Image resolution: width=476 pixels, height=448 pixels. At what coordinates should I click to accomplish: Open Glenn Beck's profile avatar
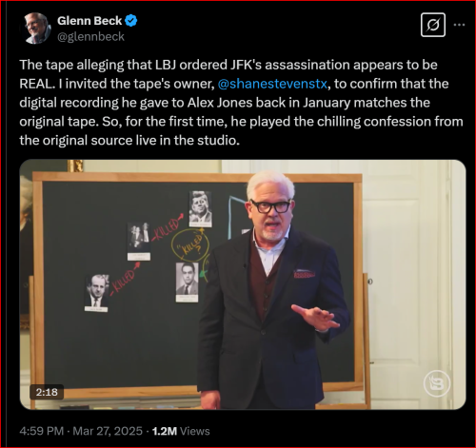coord(37,29)
